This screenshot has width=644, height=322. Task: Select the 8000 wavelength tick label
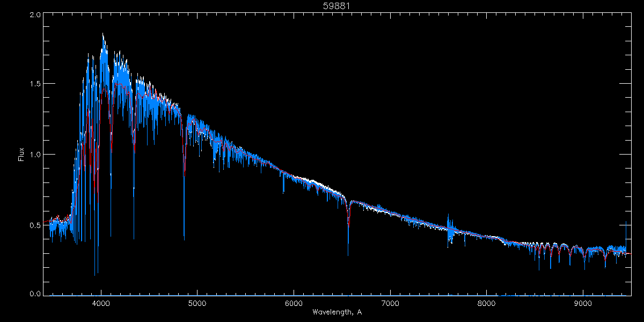pos(487,303)
